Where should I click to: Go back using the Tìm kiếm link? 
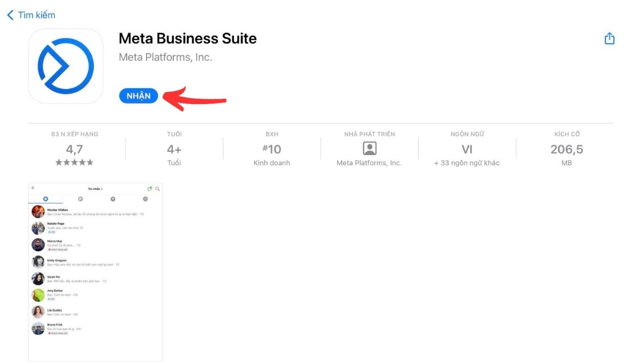click(30, 14)
